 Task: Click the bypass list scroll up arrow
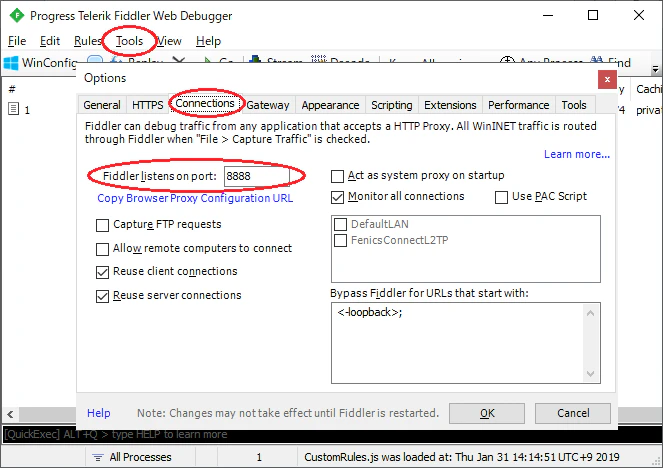pos(591,313)
